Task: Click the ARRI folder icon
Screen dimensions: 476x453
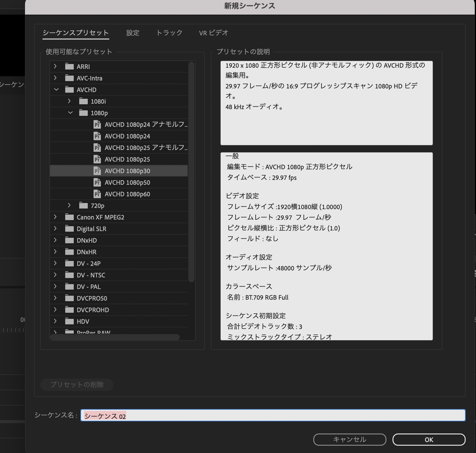Action: click(x=69, y=66)
